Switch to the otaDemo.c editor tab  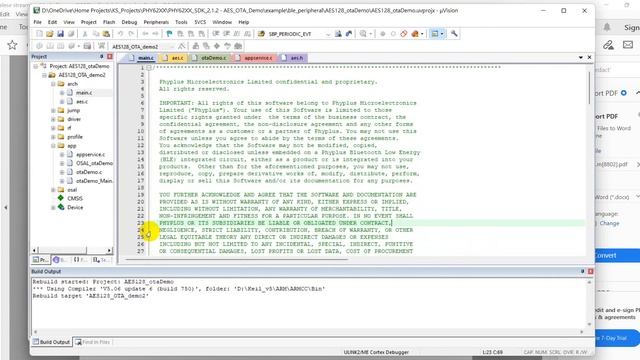[209, 58]
